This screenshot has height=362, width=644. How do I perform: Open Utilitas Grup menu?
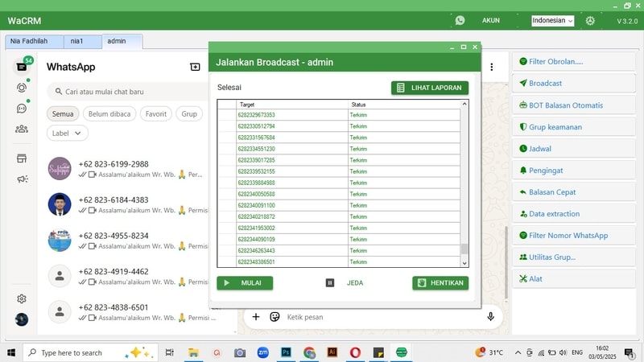point(574,257)
